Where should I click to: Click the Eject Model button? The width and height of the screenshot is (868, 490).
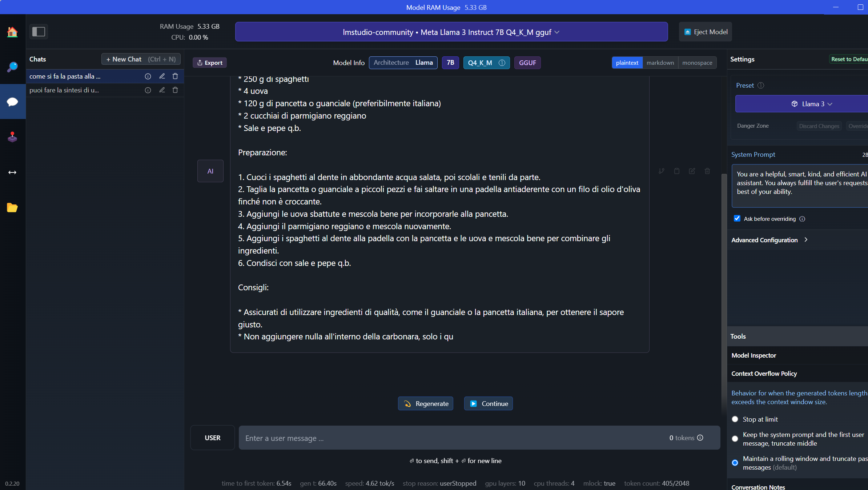(x=705, y=32)
